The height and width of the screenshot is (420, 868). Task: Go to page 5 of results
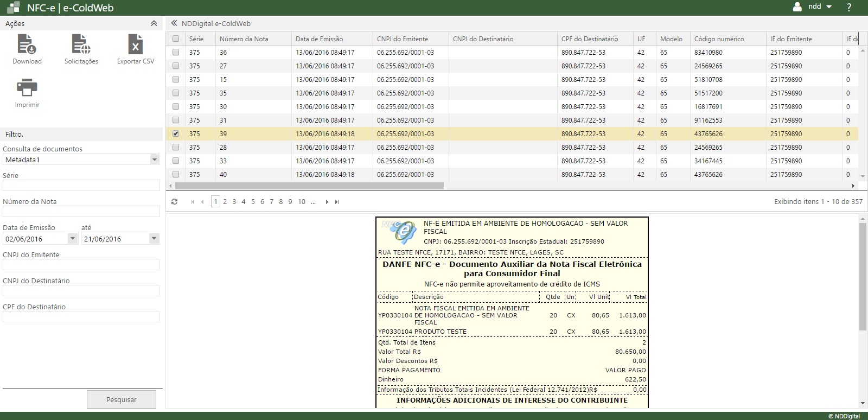pos(253,202)
